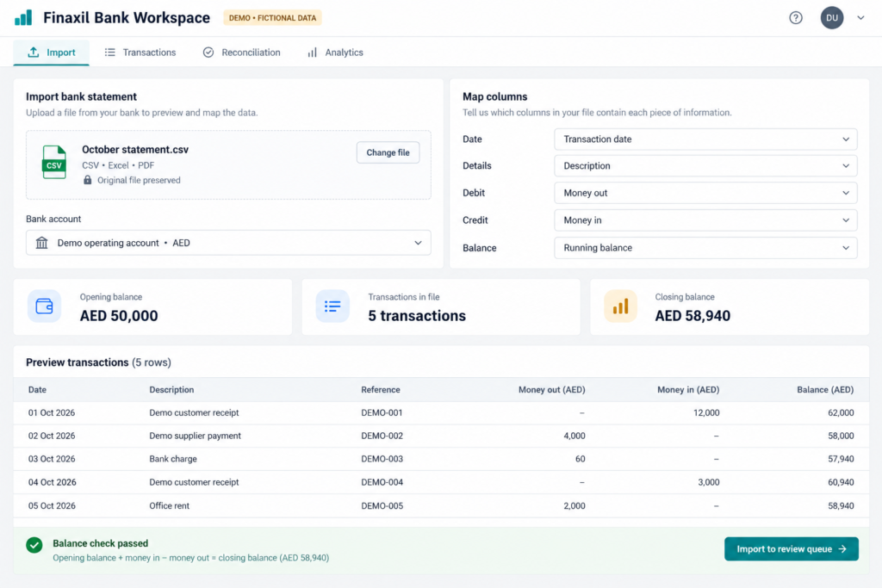Click the green CSV file icon
This screenshot has width=882, height=588.
click(x=54, y=163)
